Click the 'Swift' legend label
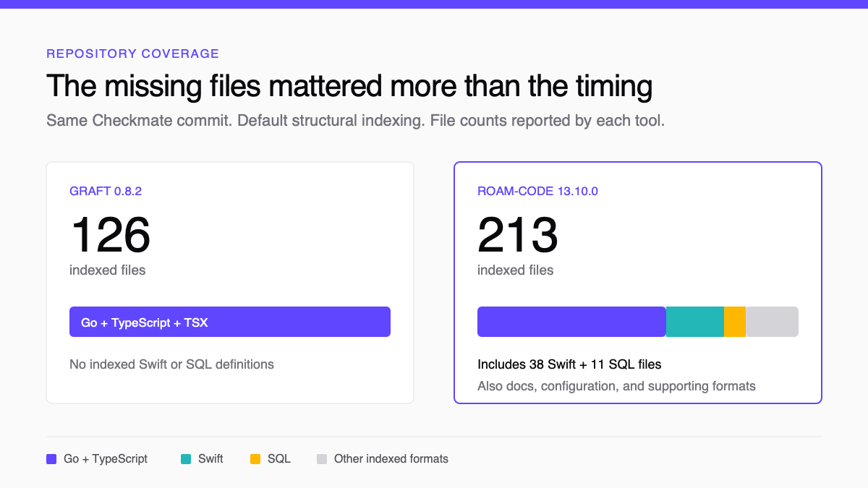The width and height of the screenshot is (868, 488). (210, 459)
